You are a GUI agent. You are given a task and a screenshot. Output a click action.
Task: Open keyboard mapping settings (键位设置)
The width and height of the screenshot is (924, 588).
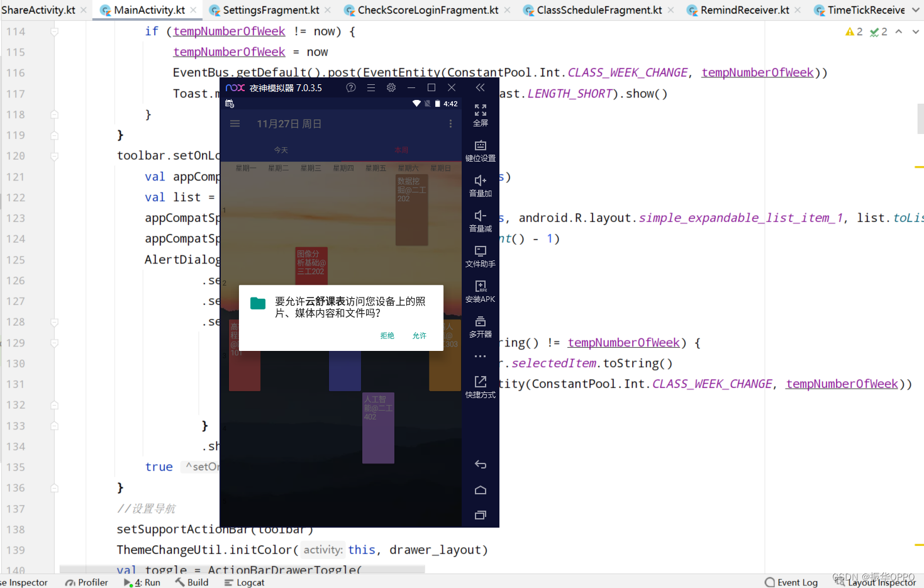(x=481, y=151)
